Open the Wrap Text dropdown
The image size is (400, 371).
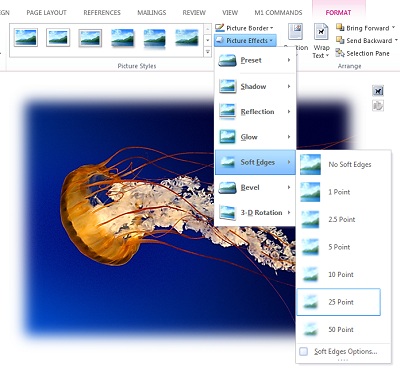321,41
